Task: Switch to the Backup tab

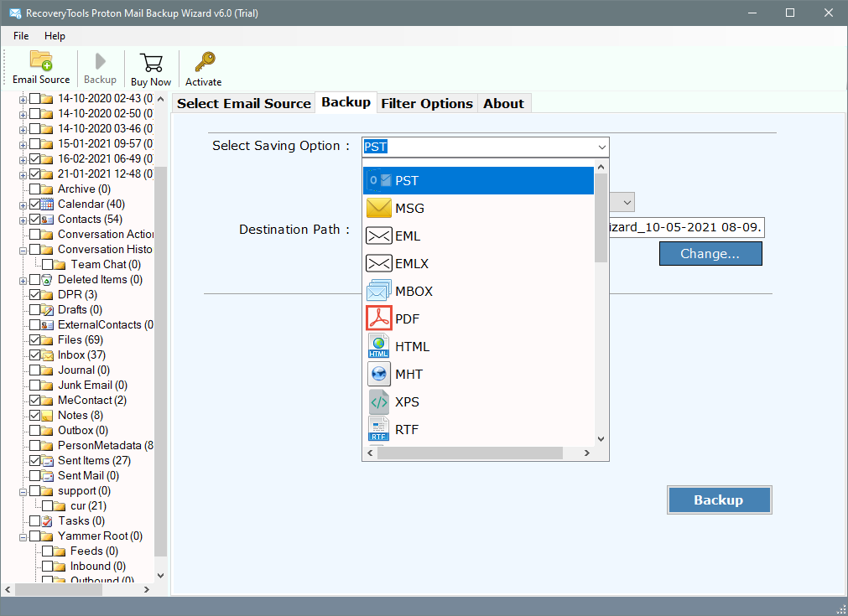Action: pyautogui.click(x=346, y=102)
